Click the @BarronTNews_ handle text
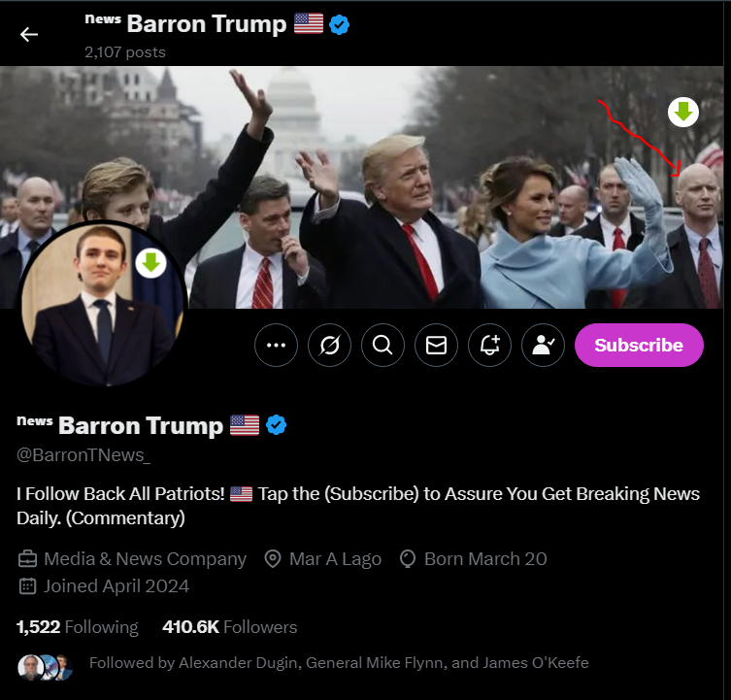This screenshot has height=700, width=731. (x=83, y=454)
